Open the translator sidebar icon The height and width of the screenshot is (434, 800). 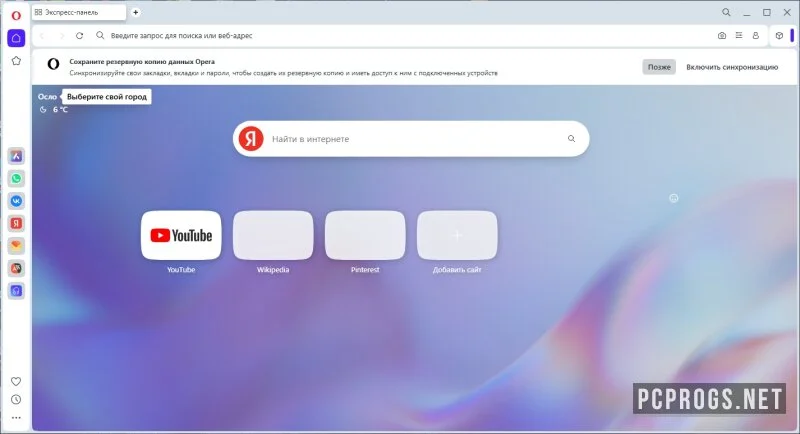pyautogui.click(x=16, y=268)
